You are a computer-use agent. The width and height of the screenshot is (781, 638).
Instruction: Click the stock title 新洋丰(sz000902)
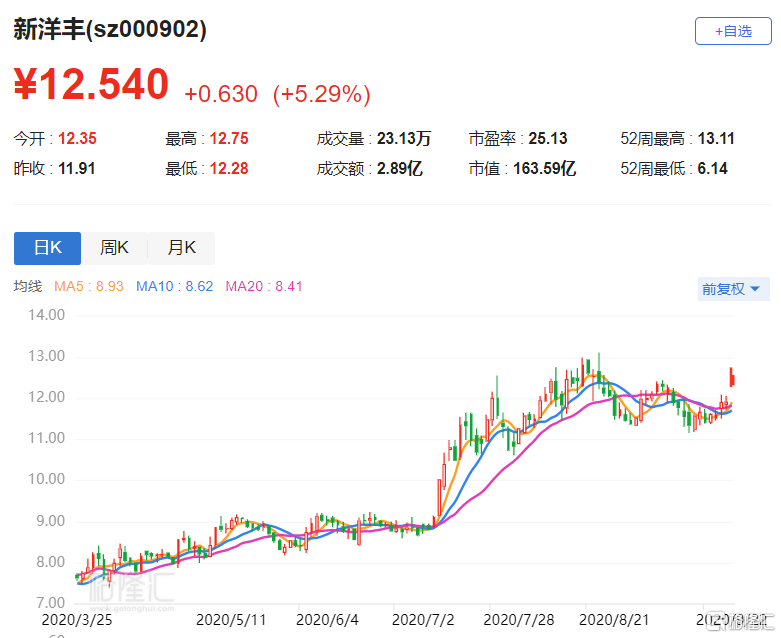click(110, 29)
